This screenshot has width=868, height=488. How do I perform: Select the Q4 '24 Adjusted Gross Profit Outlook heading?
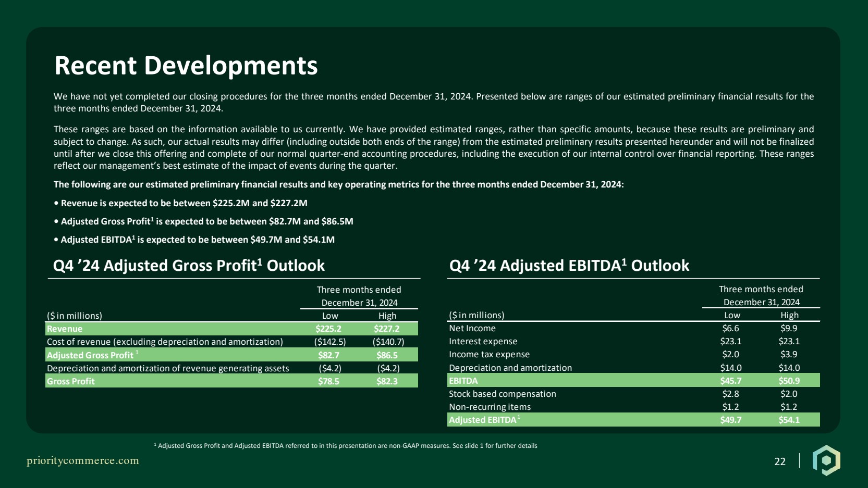point(189,266)
